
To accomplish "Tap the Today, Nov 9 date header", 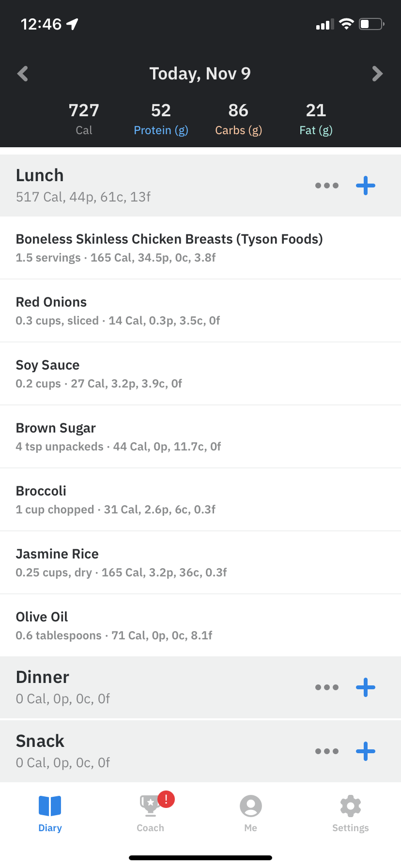I will tap(200, 74).
